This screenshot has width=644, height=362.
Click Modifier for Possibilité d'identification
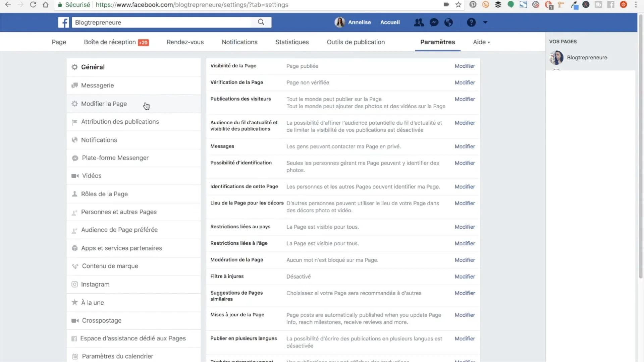(465, 163)
